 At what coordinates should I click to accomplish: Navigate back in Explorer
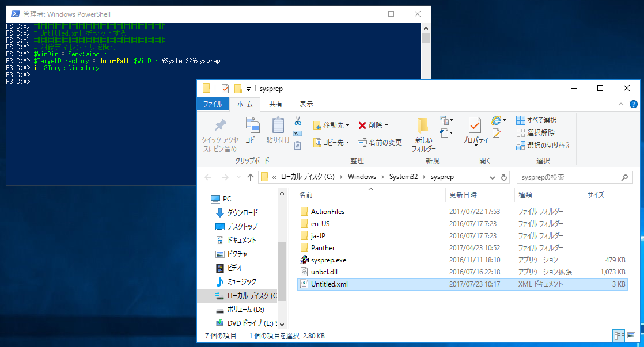click(208, 177)
